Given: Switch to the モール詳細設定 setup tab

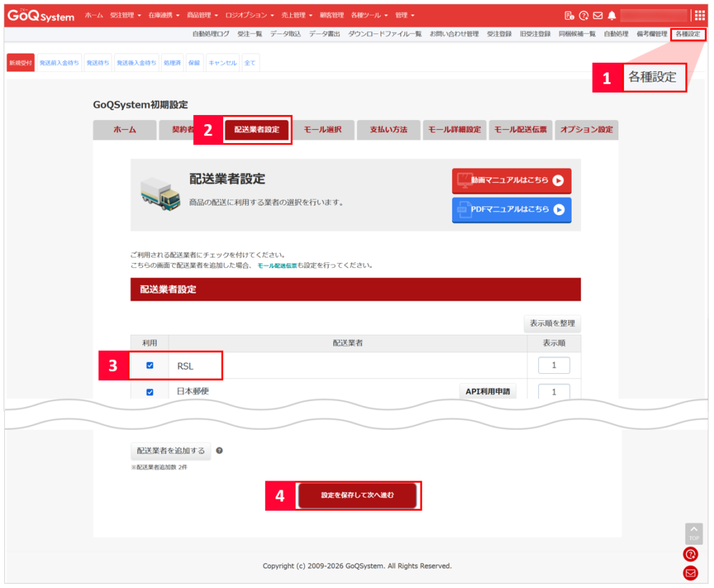Looking at the screenshot, I should 455,130.
